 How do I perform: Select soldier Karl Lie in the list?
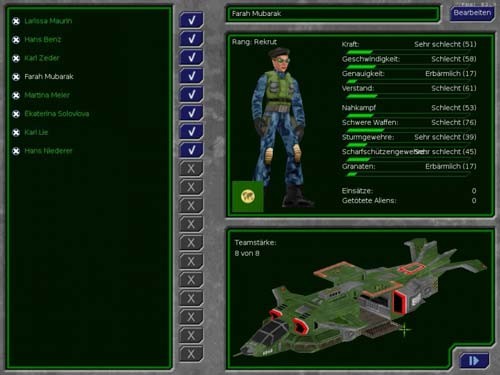(36, 132)
